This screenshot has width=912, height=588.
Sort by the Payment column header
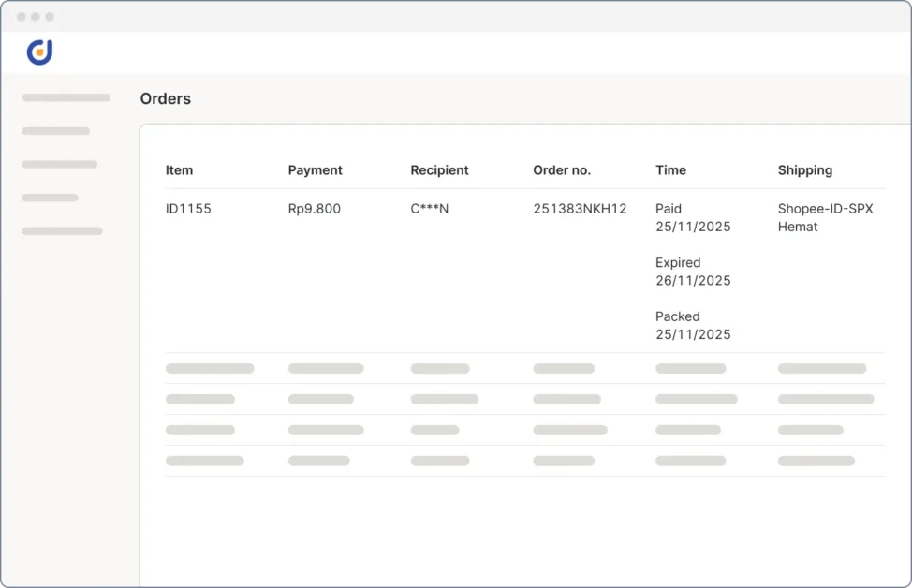[315, 170]
